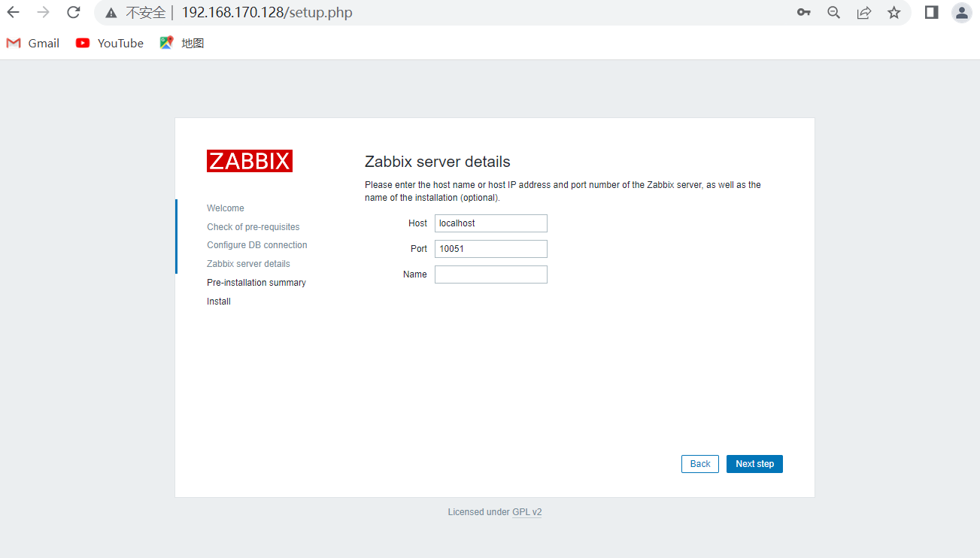This screenshot has height=558, width=980.
Task: Open the browser profile avatar
Action: (x=962, y=12)
